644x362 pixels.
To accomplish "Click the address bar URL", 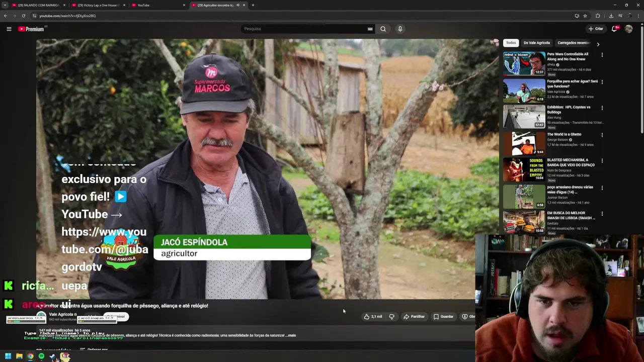I will (67, 16).
